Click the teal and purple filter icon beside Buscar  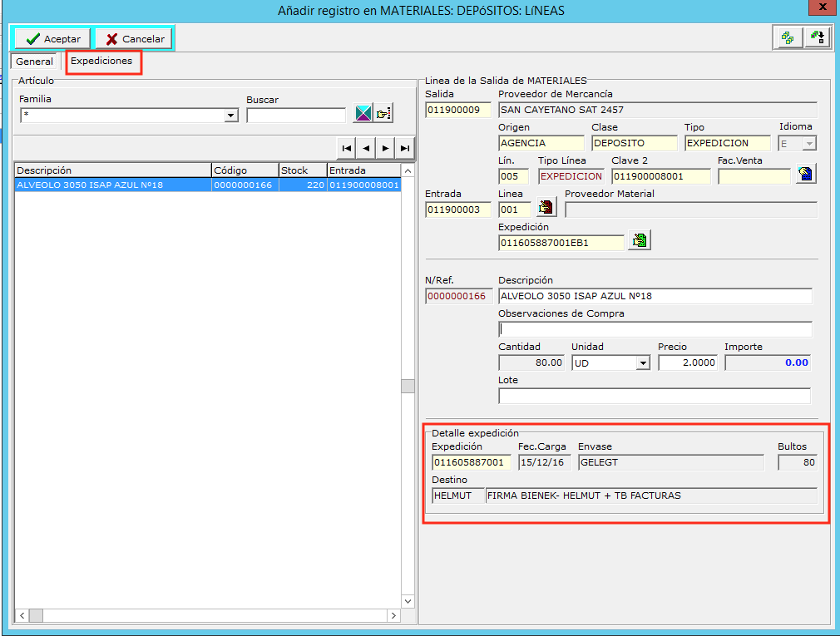tap(363, 115)
